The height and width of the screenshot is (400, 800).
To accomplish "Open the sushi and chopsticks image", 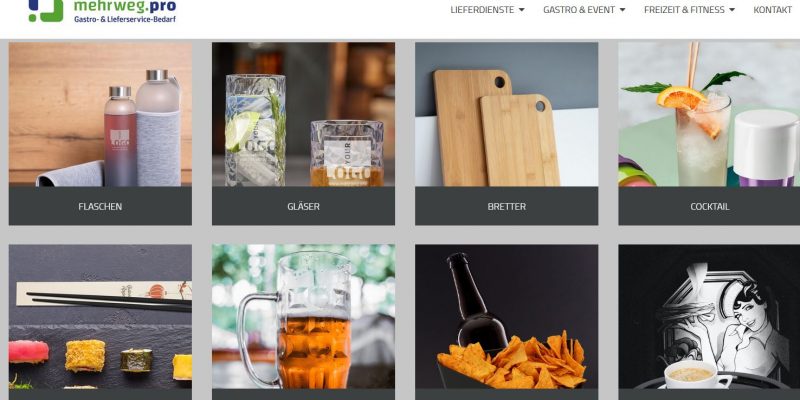I will (100, 316).
